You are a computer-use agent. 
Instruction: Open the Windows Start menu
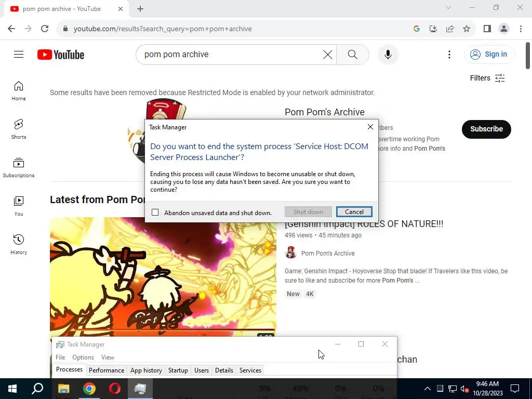[x=12, y=389]
